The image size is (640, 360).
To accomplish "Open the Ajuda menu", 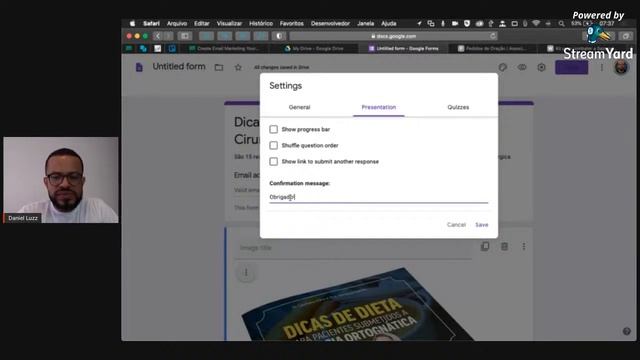I will [x=389, y=24].
